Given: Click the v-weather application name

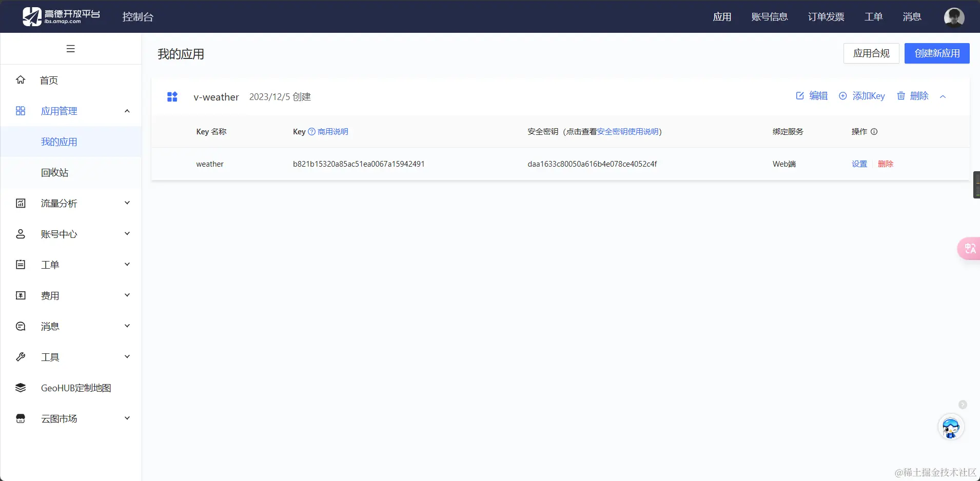Looking at the screenshot, I should click(216, 97).
